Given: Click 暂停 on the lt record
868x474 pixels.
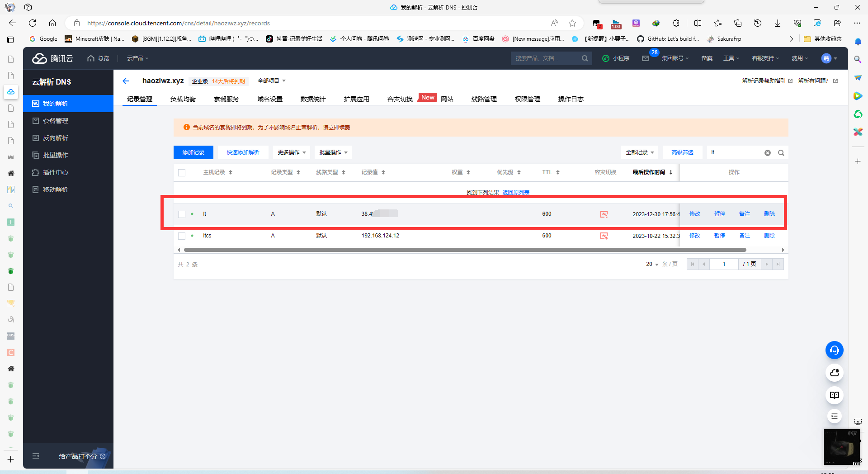Looking at the screenshot, I should tap(720, 214).
